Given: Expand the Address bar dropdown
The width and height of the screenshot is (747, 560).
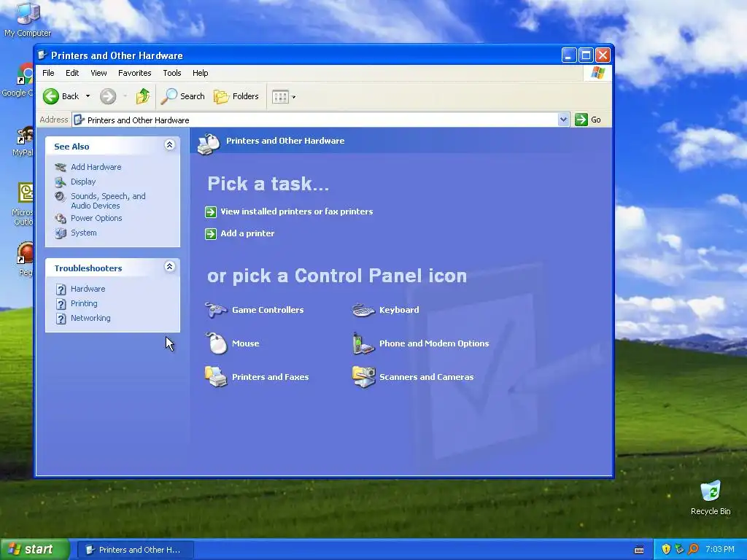Looking at the screenshot, I should point(563,120).
